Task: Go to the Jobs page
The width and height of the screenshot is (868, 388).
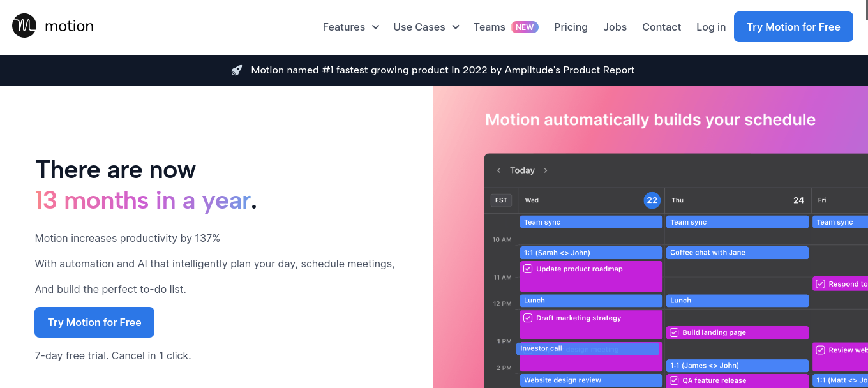Action: 615,27
